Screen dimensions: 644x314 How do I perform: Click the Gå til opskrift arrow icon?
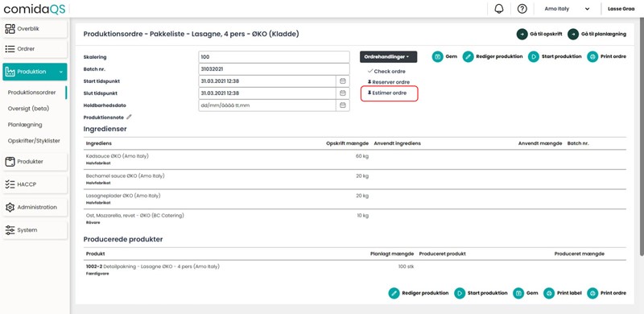(522, 34)
